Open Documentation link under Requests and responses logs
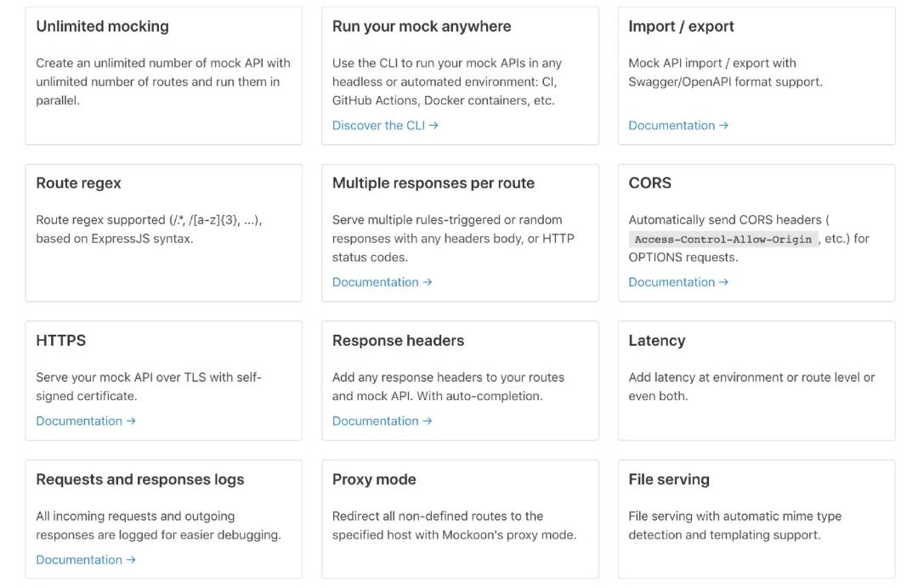918x588 pixels. [85, 560]
